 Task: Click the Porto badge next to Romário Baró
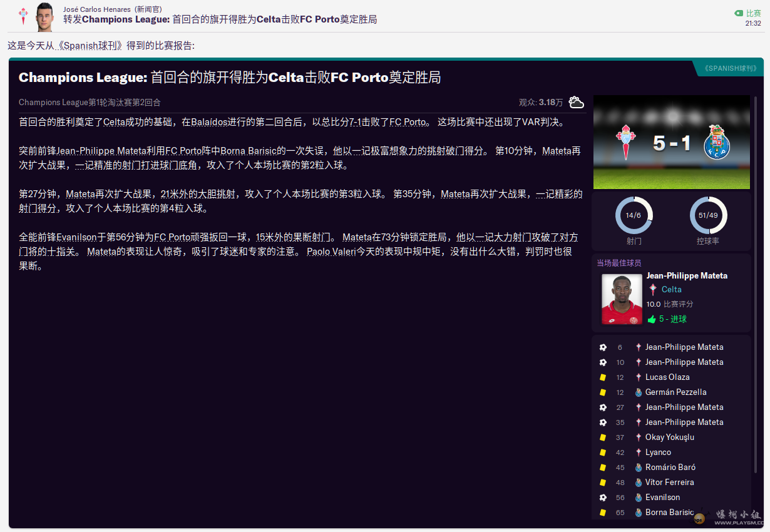(x=639, y=468)
